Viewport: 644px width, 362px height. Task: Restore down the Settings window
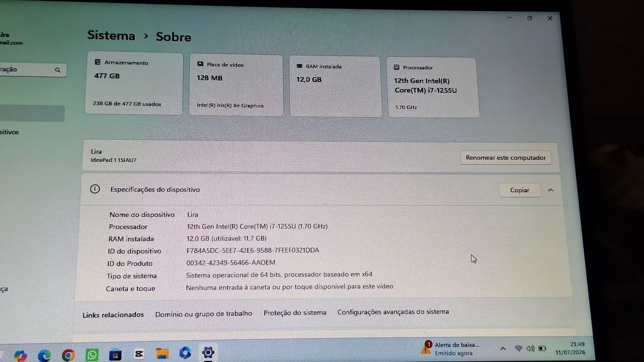point(529,18)
